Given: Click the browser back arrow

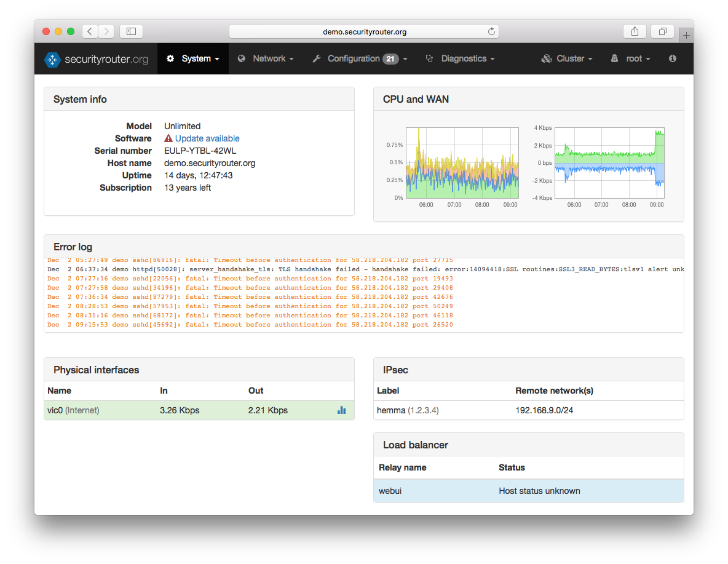Looking at the screenshot, I should (x=90, y=31).
